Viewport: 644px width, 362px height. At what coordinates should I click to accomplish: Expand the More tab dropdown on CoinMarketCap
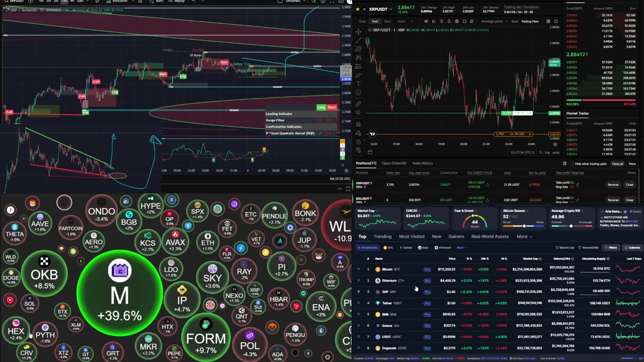pos(524,236)
